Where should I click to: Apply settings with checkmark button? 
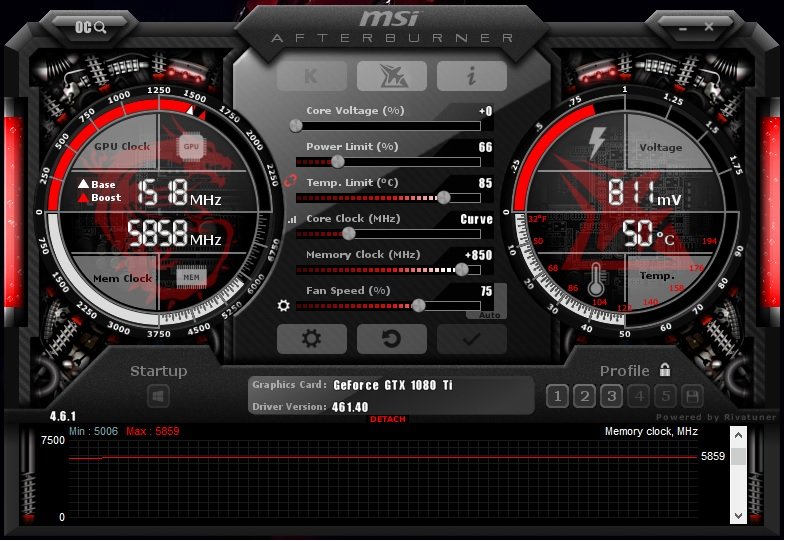tap(472, 339)
